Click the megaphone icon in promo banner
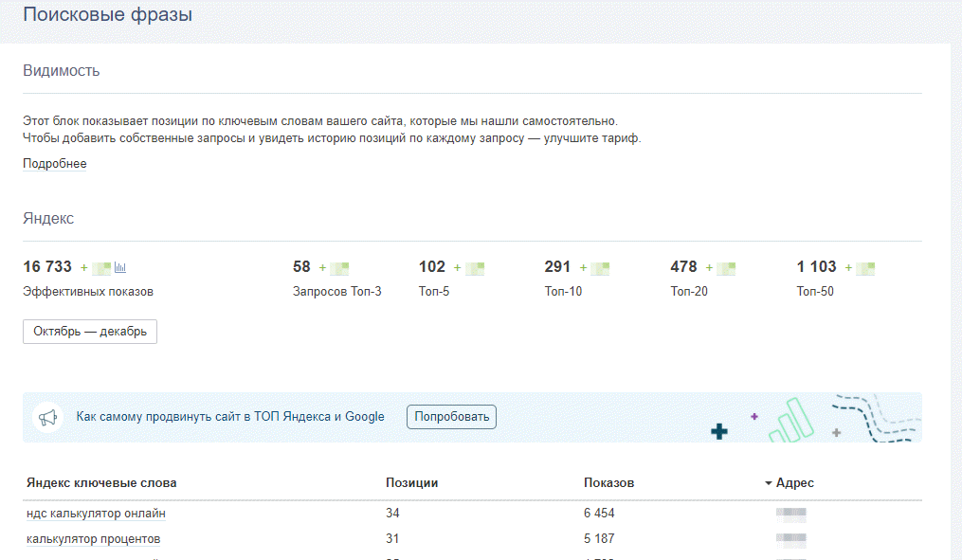This screenshot has height=560, width=962. coord(47,418)
